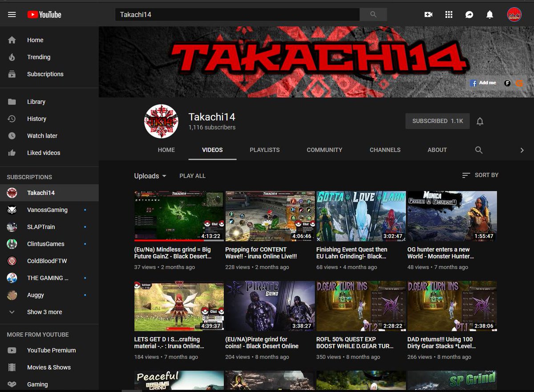Image resolution: width=534 pixels, height=392 pixels.
Task: Open video title Finishing Event Quest then EU Lahn
Action: click(x=352, y=253)
